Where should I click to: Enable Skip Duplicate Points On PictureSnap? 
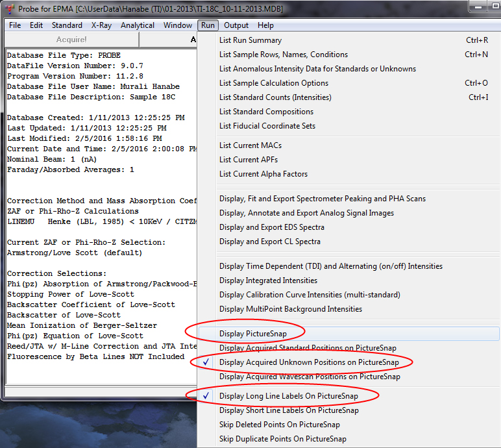point(282,439)
